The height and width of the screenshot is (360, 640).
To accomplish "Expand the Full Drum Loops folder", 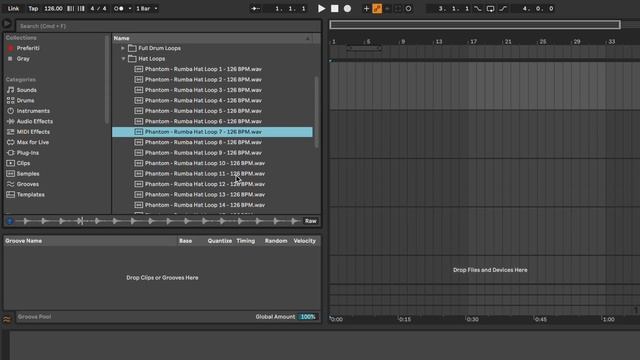I will pyautogui.click(x=123, y=48).
